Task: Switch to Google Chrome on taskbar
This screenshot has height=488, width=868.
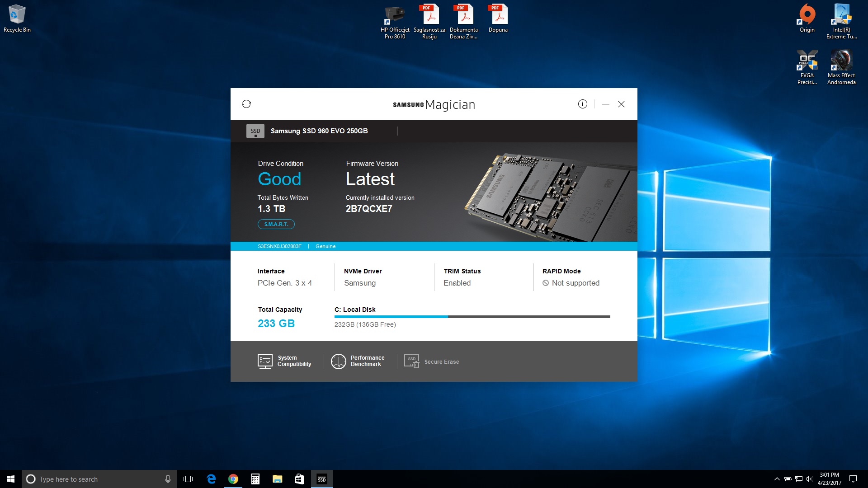Action: click(x=233, y=479)
